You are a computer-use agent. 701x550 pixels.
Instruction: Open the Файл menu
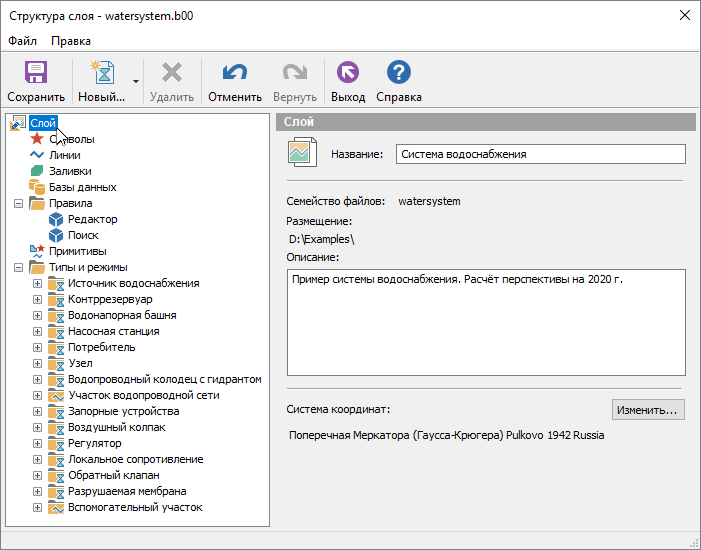click(22, 41)
